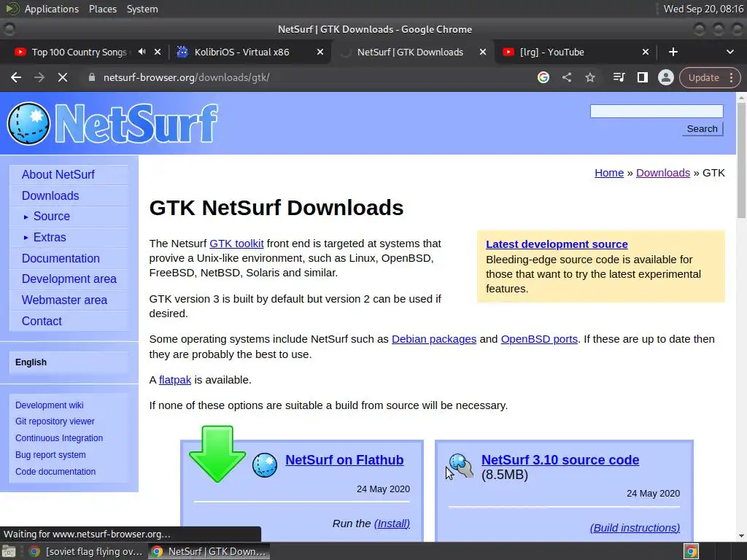Click into the NetSurf search field
This screenshot has width=747, height=560.
pyautogui.click(x=657, y=112)
